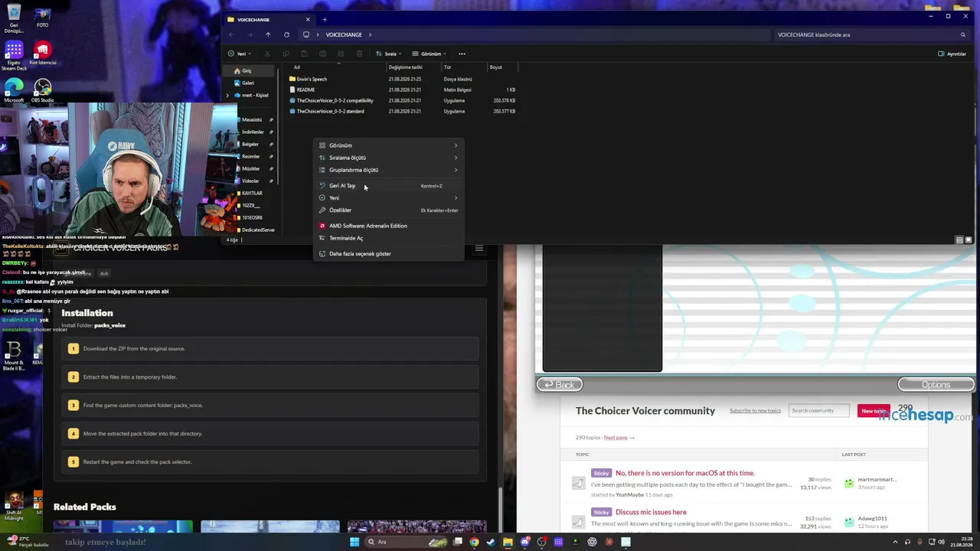This screenshot has height=551, width=980.
Task: Open Google Chrome from the taskbar
Action: click(x=474, y=542)
